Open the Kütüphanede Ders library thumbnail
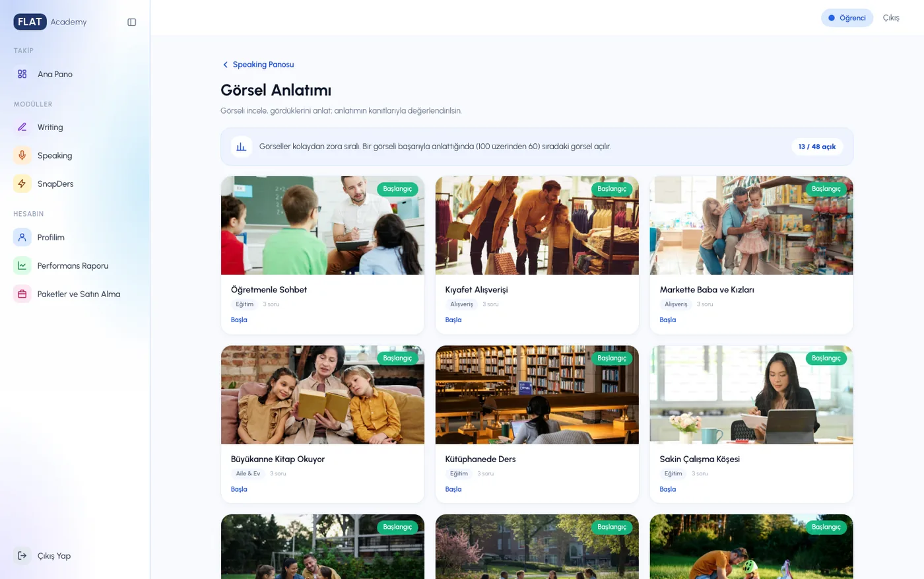The height and width of the screenshot is (579, 924). [537, 395]
